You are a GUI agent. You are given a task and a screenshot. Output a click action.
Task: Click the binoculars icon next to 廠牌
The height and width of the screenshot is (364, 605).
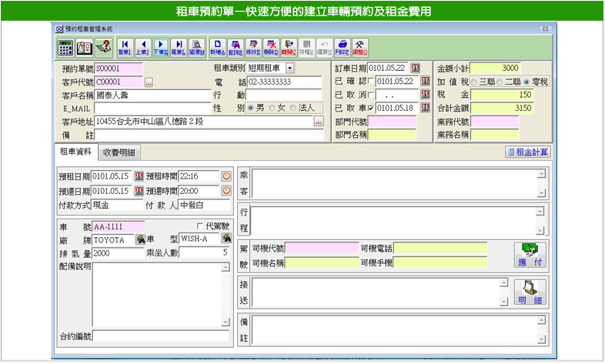(140, 239)
